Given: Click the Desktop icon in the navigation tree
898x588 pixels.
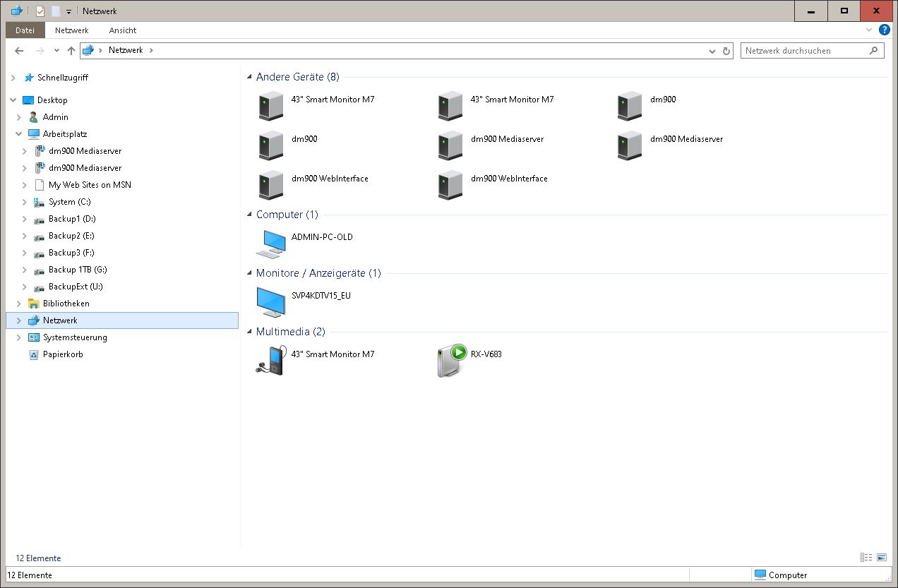Looking at the screenshot, I should click(28, 100).
